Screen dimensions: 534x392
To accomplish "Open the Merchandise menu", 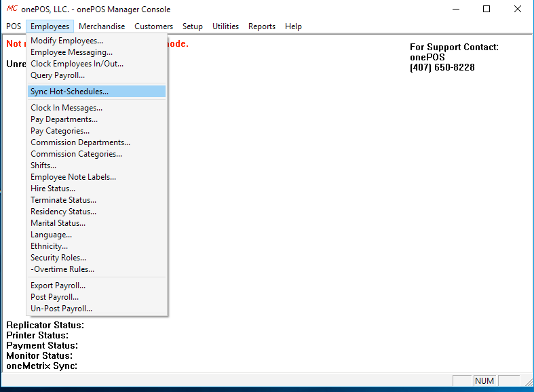I will [x=102, y=26].
